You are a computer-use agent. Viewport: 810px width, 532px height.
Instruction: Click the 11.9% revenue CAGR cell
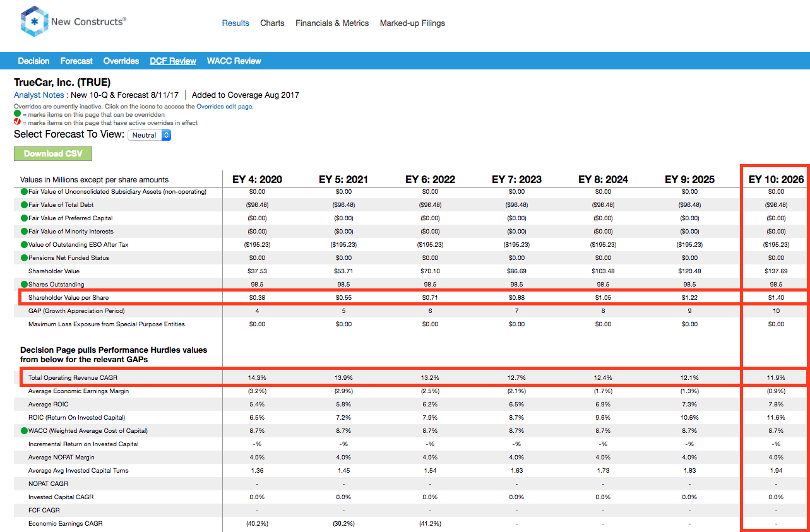776,377
